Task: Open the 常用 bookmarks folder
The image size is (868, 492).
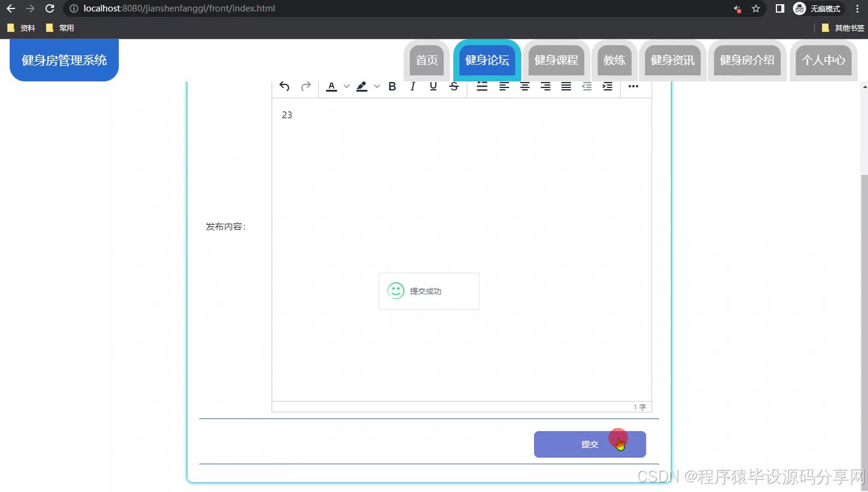Action: [x=60, y=28]
